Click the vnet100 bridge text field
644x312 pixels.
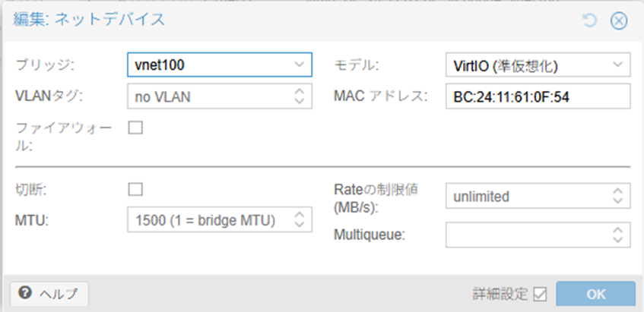click(x=209, y=65)
